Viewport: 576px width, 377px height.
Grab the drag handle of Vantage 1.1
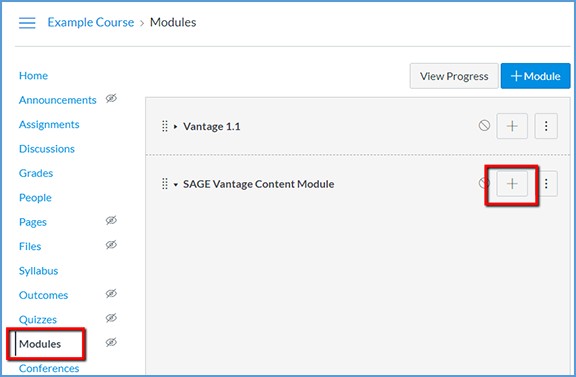click(165, 126)
